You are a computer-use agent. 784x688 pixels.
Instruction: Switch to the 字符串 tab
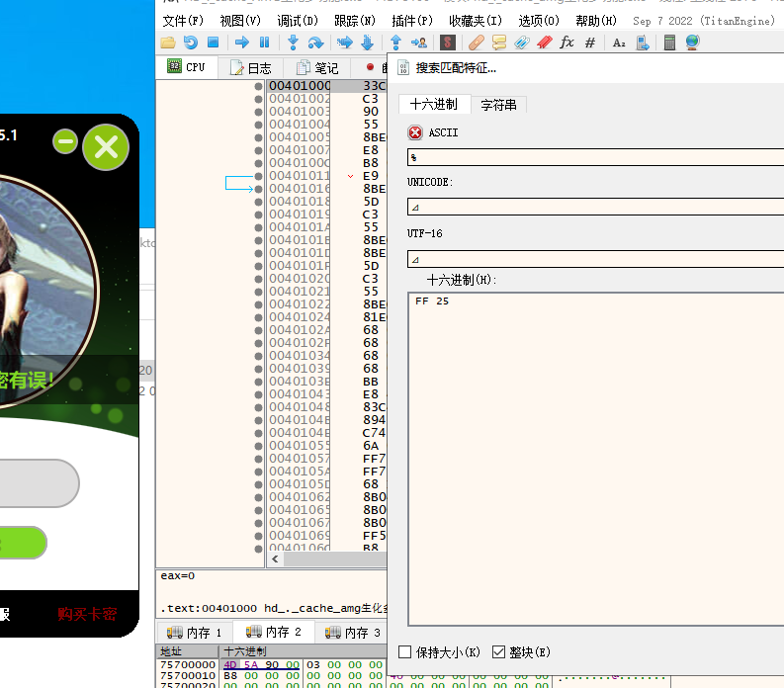pos(498,105)
